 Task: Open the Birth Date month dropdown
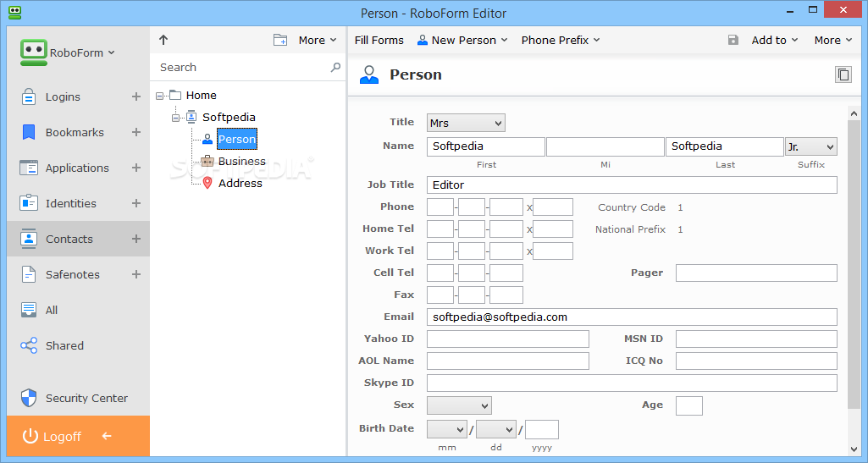point(447,429)
